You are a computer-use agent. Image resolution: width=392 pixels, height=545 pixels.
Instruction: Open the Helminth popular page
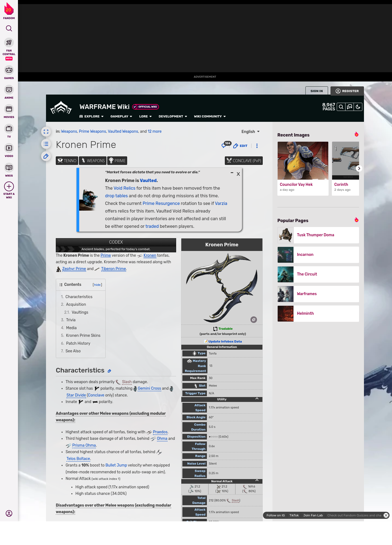click(318, 313)
